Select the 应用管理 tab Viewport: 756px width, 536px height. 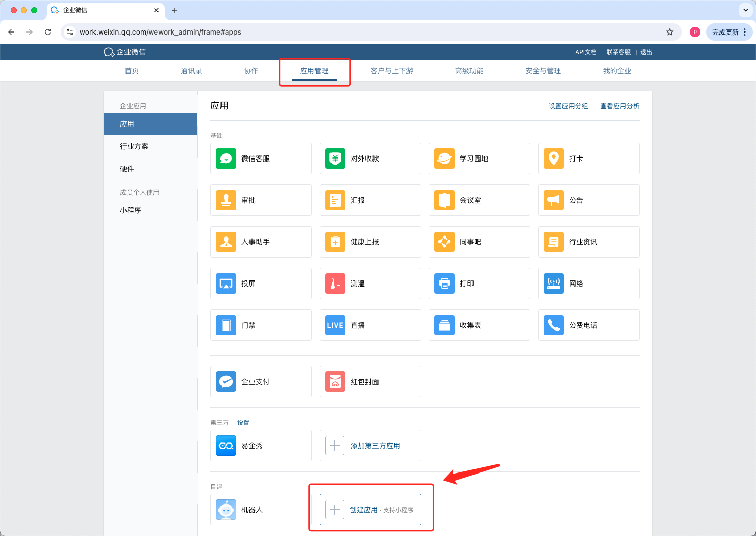coord(314,71)
